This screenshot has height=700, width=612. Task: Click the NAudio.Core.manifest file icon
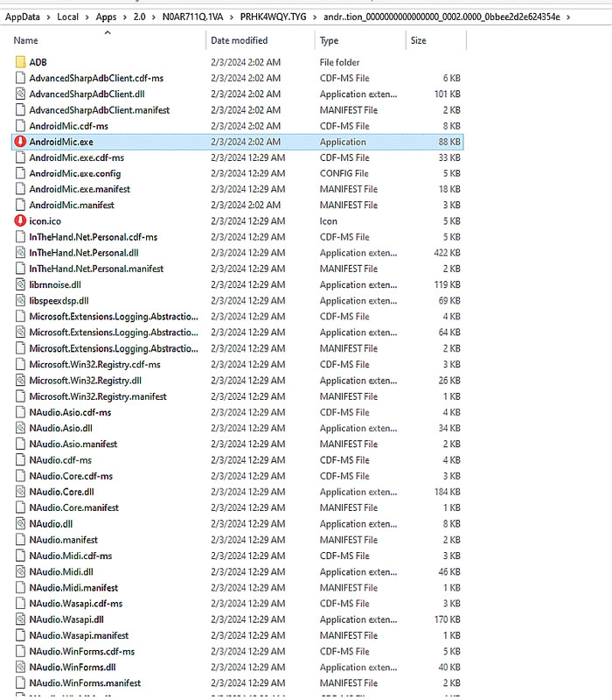pos(20,507)
